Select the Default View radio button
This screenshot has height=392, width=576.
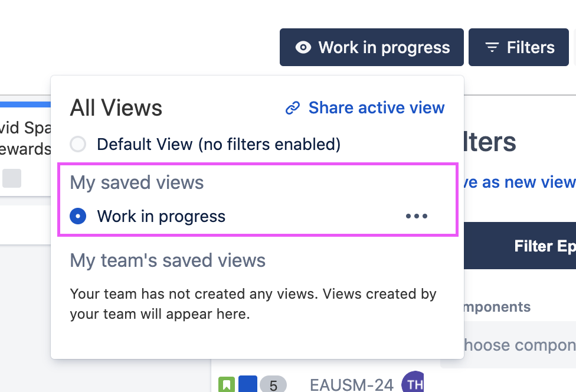[78, 144]
